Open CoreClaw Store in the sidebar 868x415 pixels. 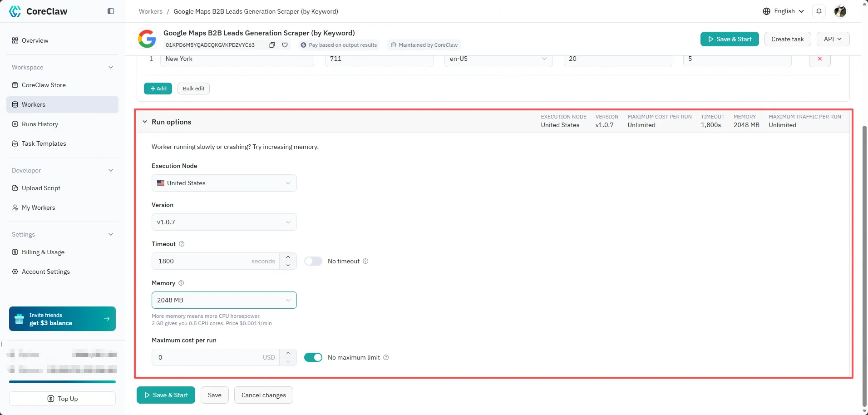62,85
